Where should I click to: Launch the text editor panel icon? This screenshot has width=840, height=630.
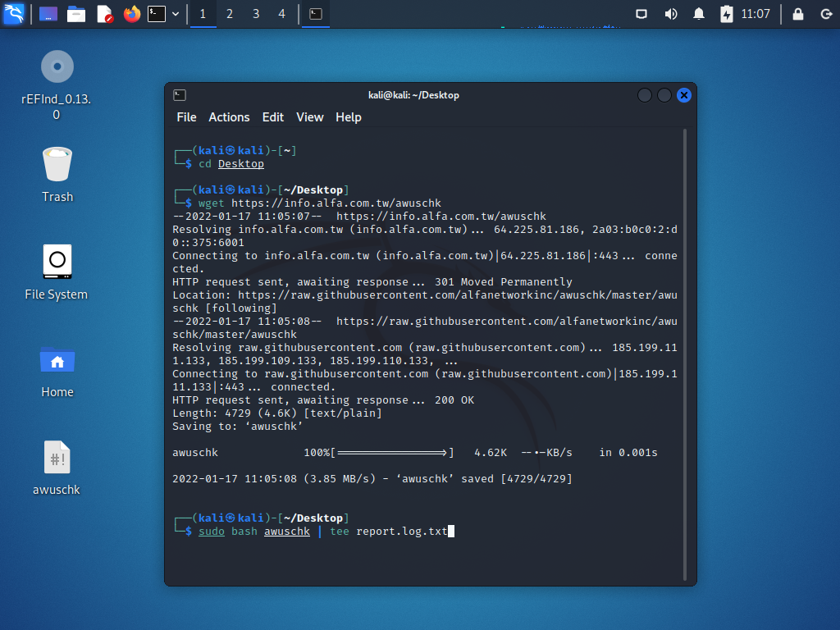click(104, 14)
